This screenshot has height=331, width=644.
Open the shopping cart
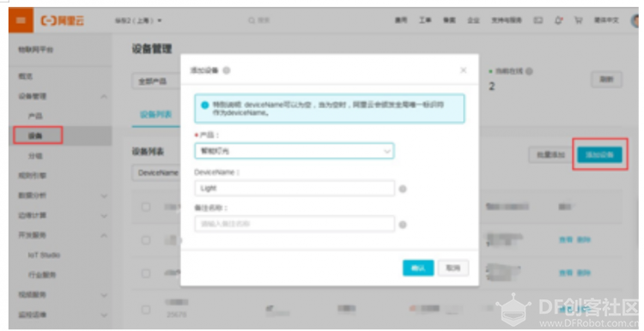(578, 20)
